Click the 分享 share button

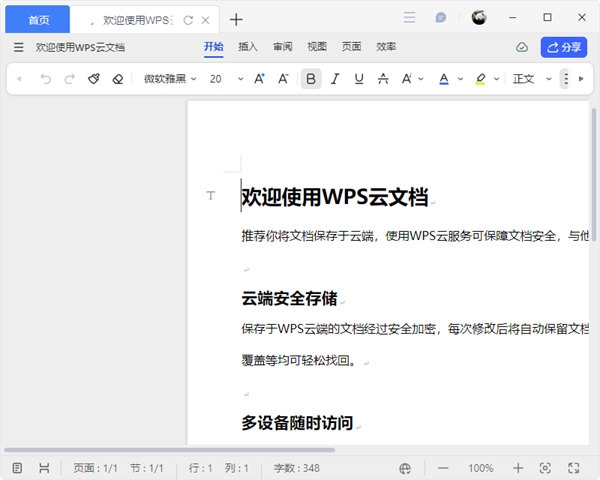(x=564, y=47)
